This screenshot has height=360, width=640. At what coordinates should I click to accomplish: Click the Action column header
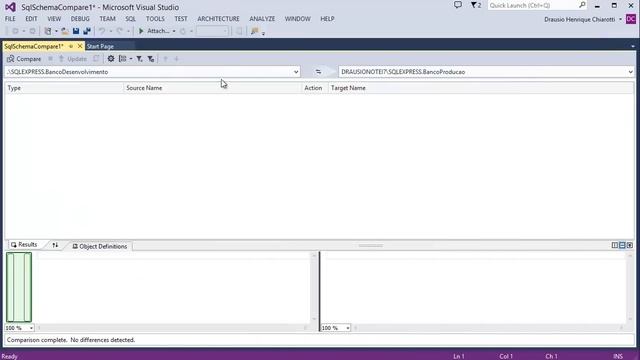tap(314, 88)
